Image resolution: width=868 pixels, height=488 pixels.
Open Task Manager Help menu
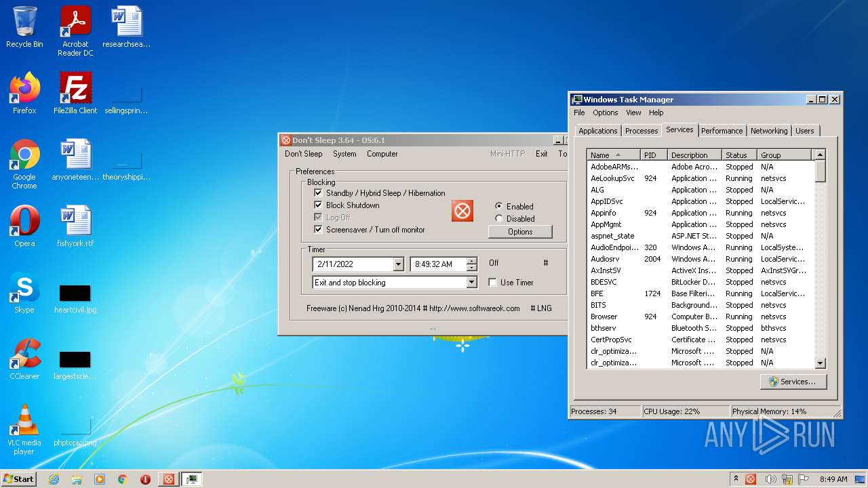pyautogui.click(x=656, y=113)
